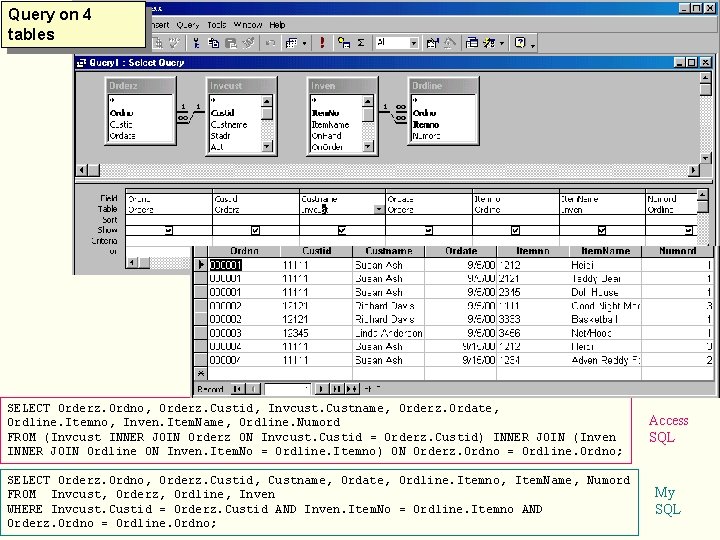This screenshot has height=540, width=720.
Task: Click the highlighted 000001 Ordno cell
Action: coord(225,265)
